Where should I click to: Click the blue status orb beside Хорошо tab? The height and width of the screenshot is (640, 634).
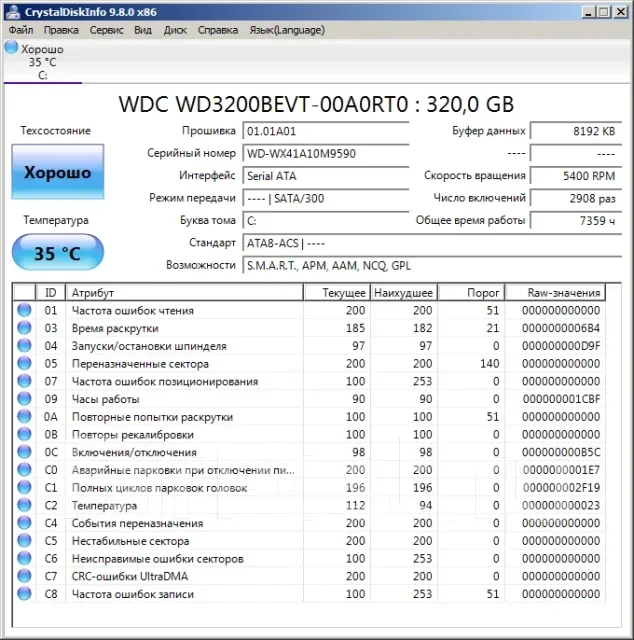[11, 47]
